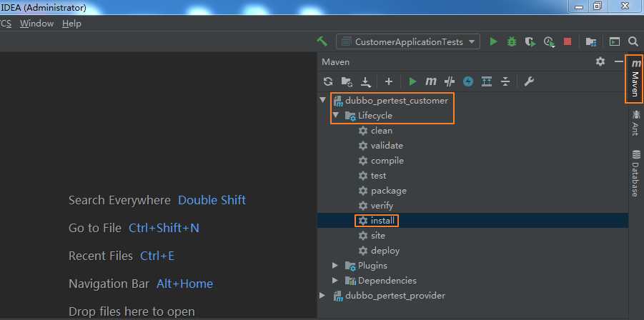644x320 pixels.
Task: Open the Window menu
Action: click(37, 24)
